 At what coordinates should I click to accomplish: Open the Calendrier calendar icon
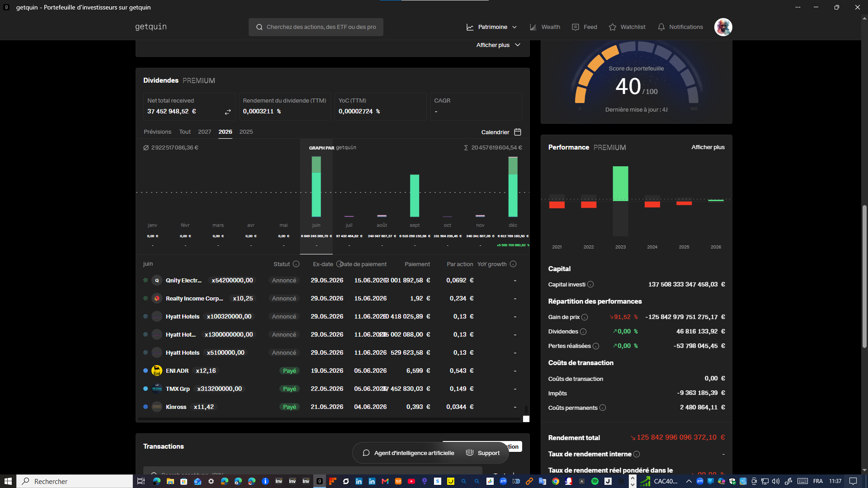(x=518, y=132)
